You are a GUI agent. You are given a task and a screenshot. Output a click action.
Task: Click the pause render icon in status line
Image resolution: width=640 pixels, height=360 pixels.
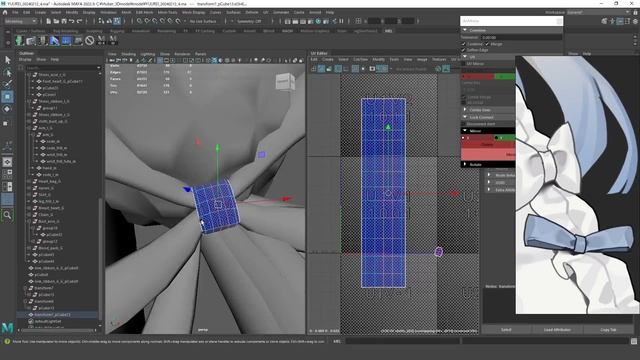pos(341,21)
